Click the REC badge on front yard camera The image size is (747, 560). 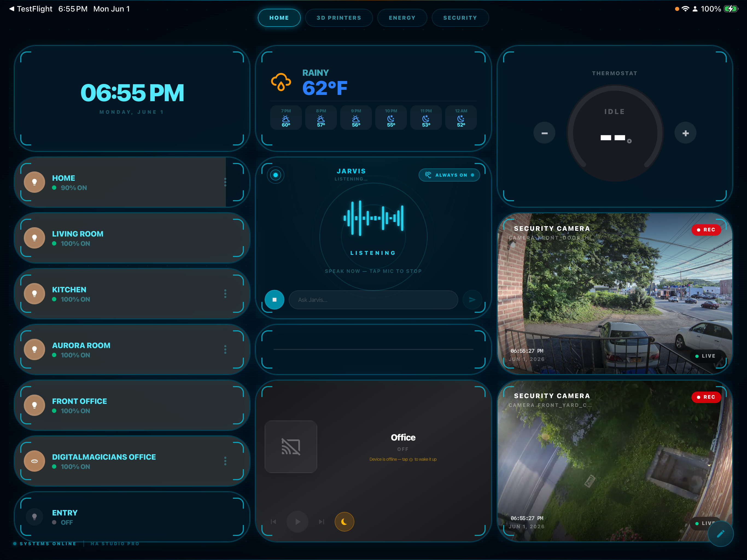(x=706, y=397)
